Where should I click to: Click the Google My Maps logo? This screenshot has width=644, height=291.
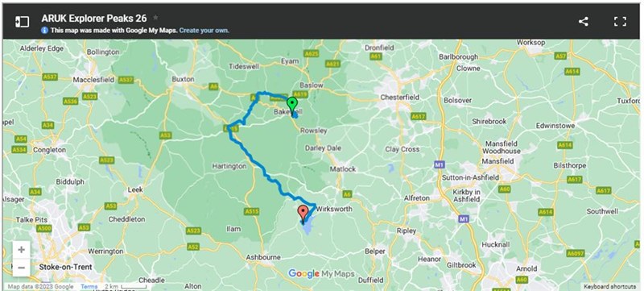click(x=321, y=274)
